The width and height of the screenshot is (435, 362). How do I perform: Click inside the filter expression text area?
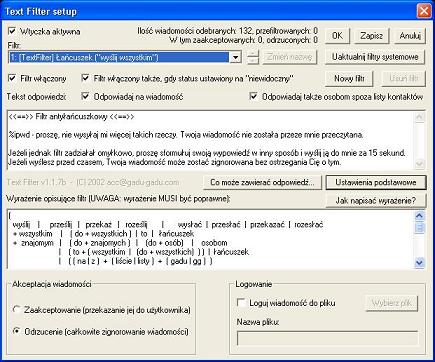coord(210,239)
